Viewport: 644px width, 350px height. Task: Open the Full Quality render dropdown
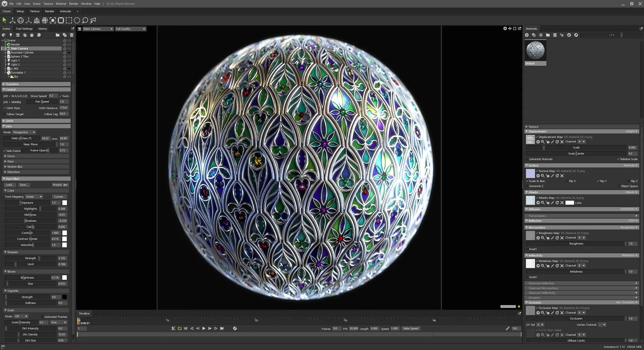(x=131, y=29)
